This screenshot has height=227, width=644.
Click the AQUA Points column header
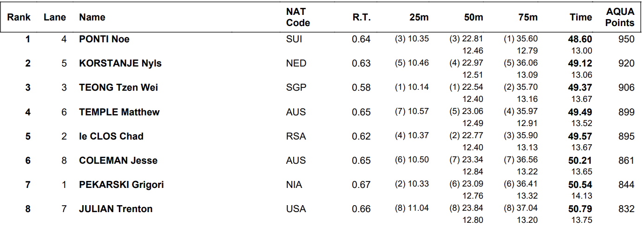click(620, 17)
